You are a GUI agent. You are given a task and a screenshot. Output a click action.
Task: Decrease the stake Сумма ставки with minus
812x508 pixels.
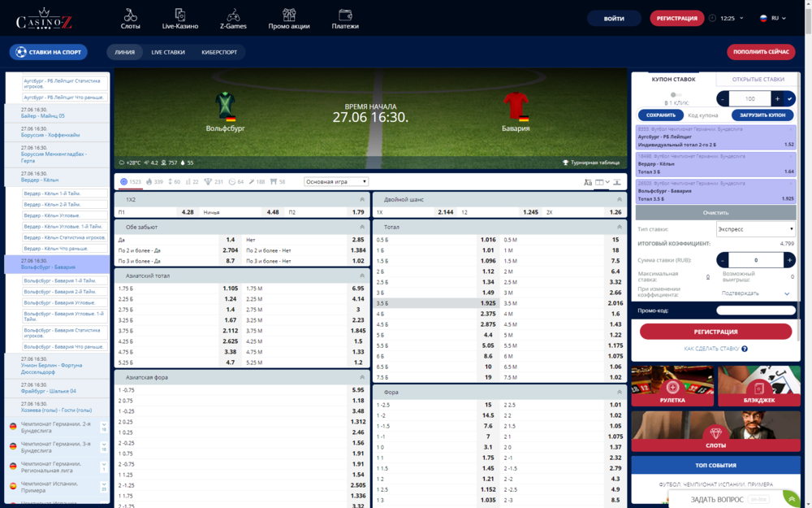(x=723, y=260)
